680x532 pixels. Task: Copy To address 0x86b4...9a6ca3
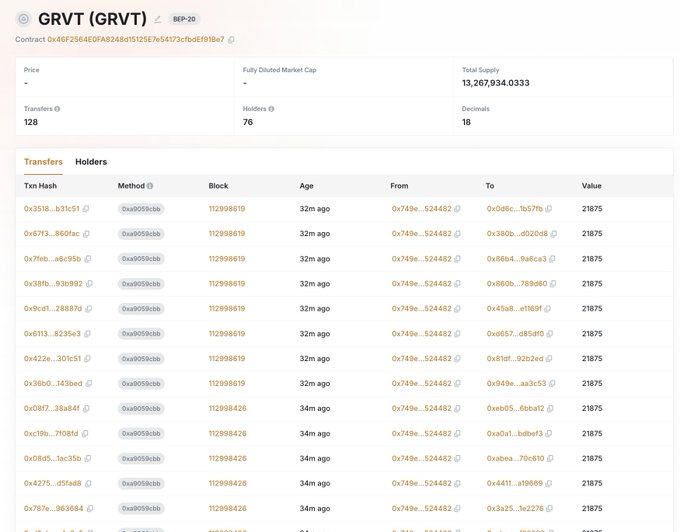(x=552, y=259)
